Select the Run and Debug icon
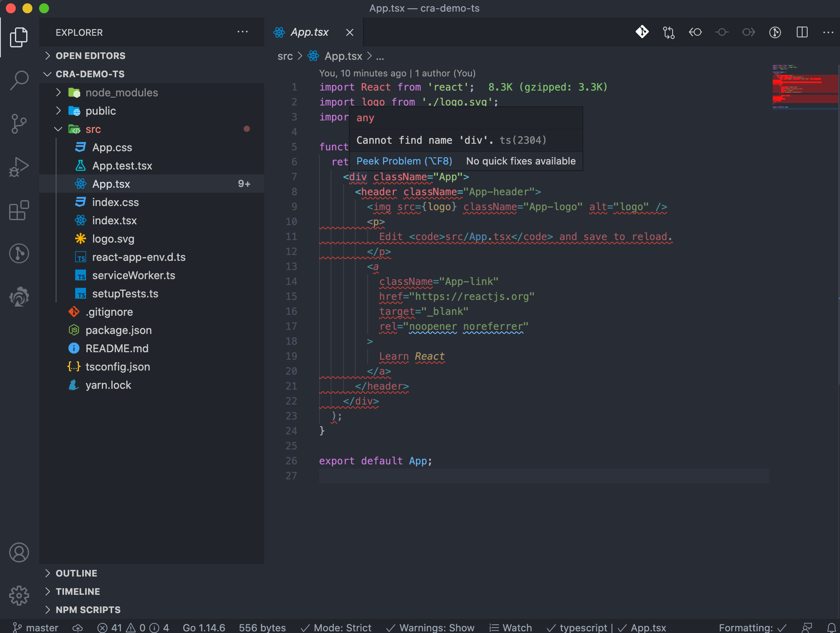Screen dimensions: 840x633 click(19, 167)
